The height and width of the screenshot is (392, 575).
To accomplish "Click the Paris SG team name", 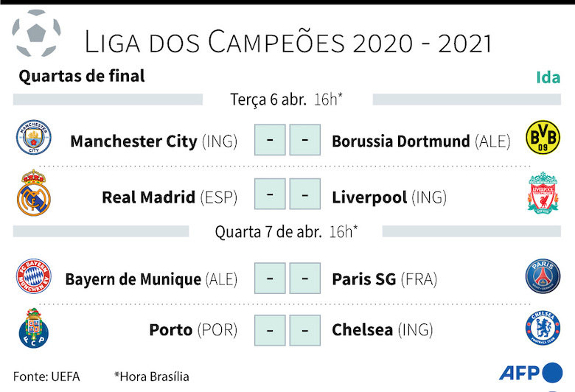I will click(x=364, y=279).
